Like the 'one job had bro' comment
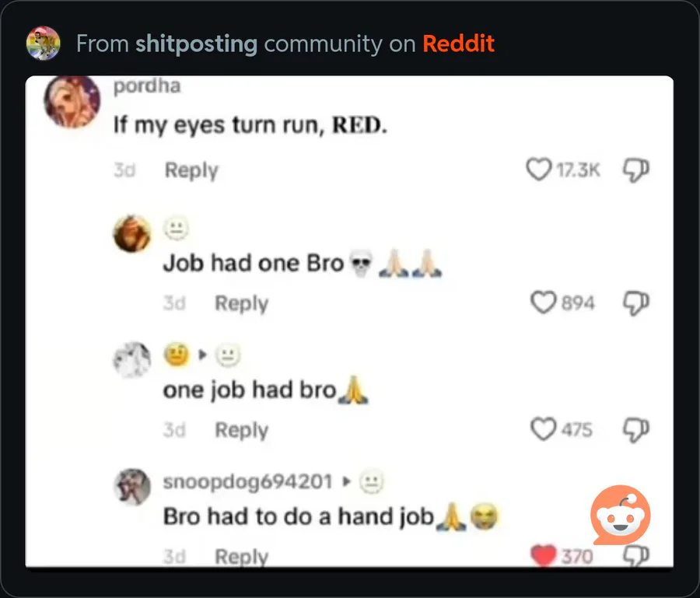This screenshot has height=598, width=700. coord(544,428)
